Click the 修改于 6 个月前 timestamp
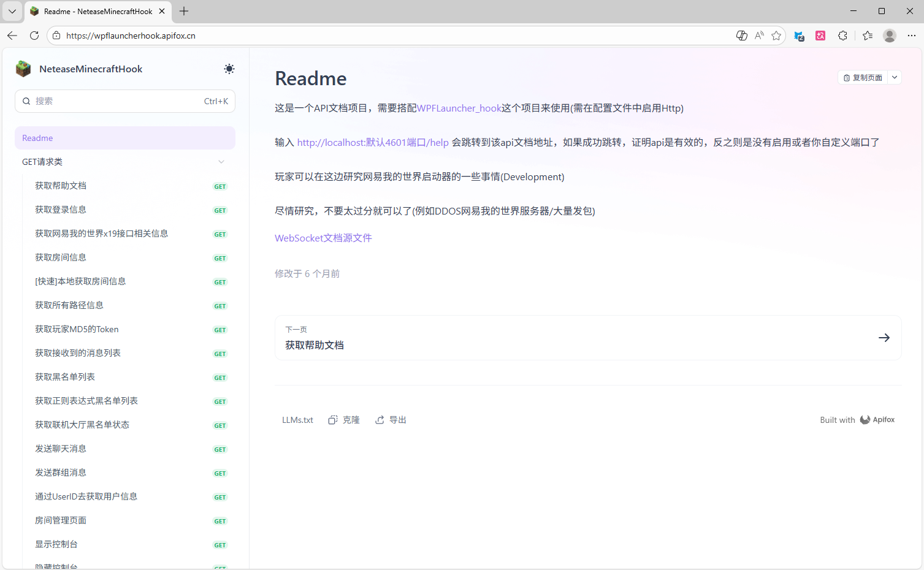Viewport: 924px width, 570px height. 307,274
